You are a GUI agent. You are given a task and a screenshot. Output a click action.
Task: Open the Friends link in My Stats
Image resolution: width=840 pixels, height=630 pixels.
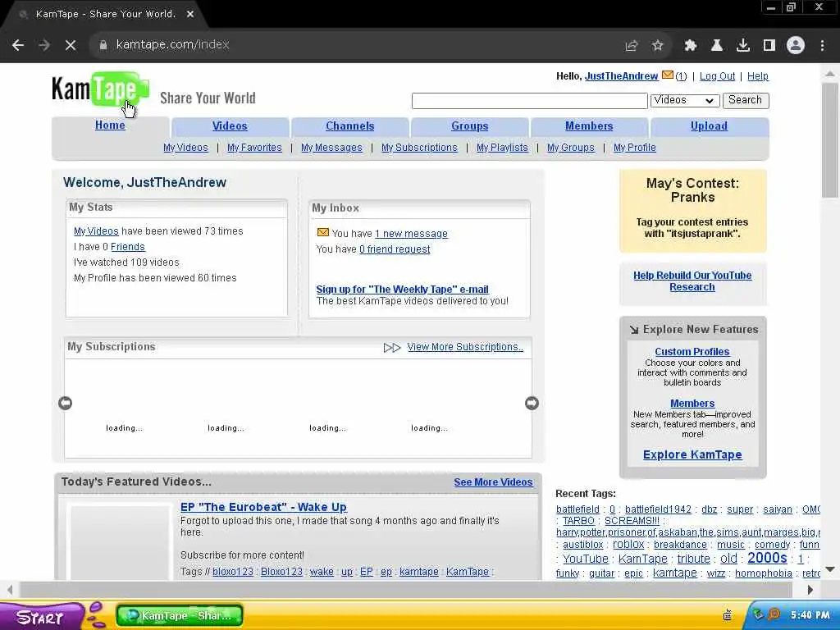(127, 246)
